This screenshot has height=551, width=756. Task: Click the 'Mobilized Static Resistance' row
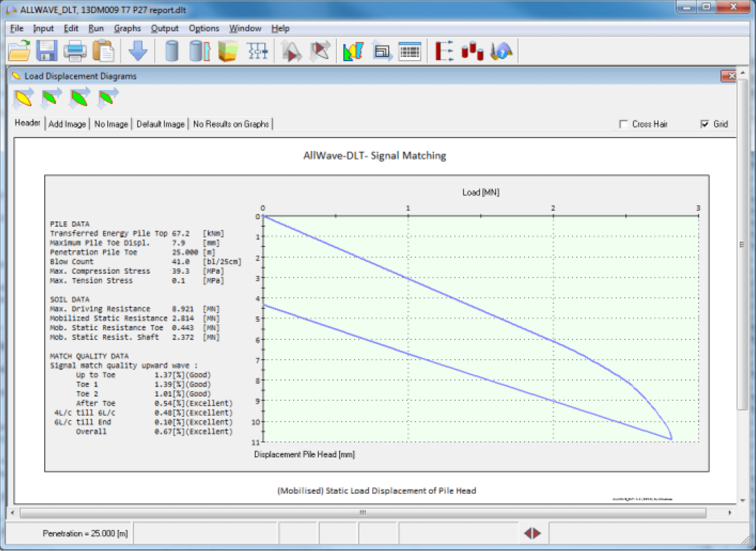tap(135, 319)
